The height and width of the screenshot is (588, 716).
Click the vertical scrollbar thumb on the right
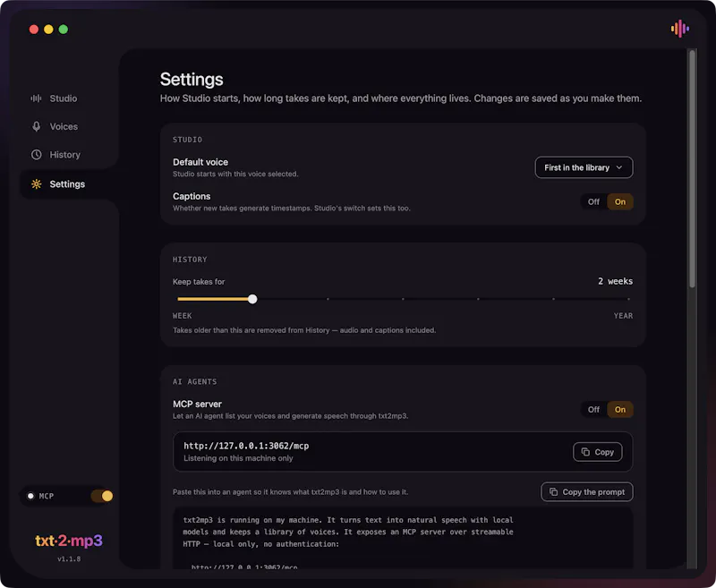point(692,169)
